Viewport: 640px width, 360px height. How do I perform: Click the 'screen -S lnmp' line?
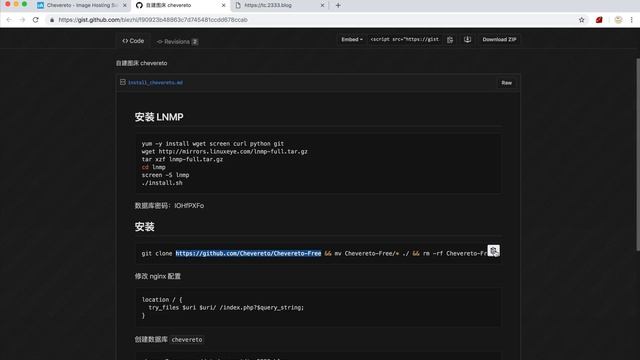[x=165, y=175]
